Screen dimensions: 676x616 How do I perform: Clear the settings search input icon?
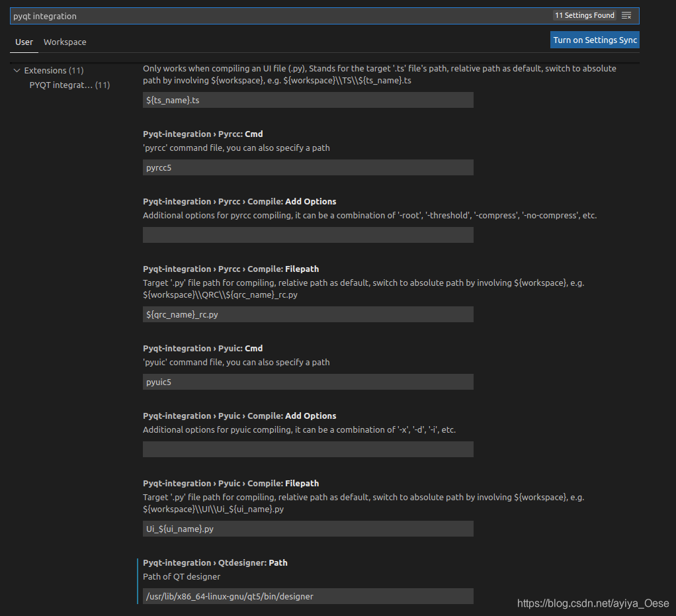point(626,15)
